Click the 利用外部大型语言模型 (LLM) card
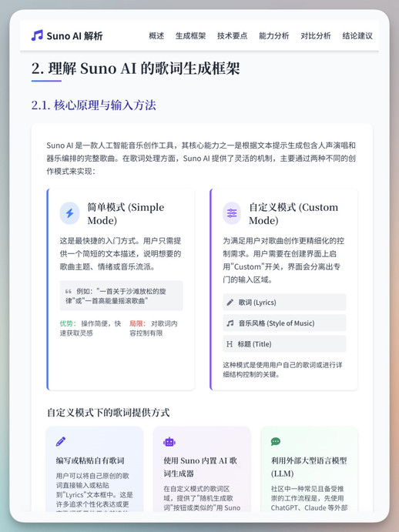 (x=309, y=469)
